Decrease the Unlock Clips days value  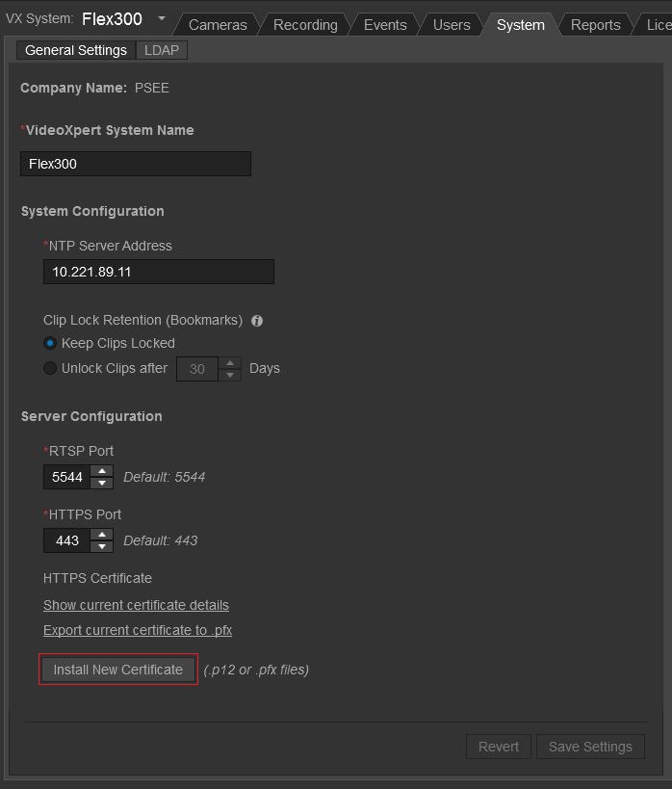pyautogui.click(x=230, y=375)
